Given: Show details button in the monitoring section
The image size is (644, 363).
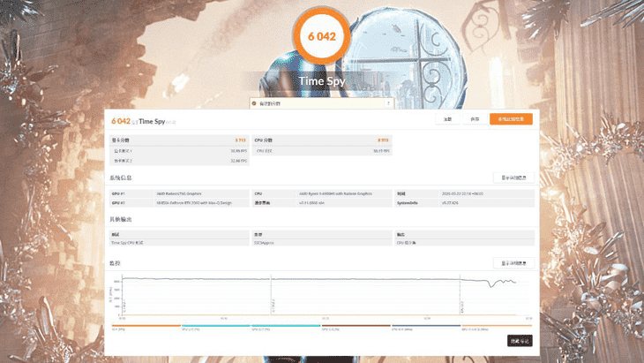Looking at the screenshot, I should pos(513,263).
